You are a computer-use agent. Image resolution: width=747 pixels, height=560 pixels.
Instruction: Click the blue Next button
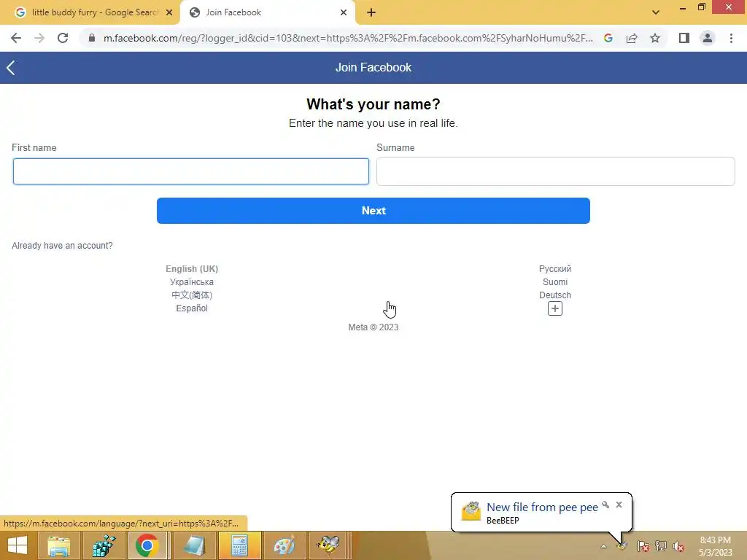point(373,211)
